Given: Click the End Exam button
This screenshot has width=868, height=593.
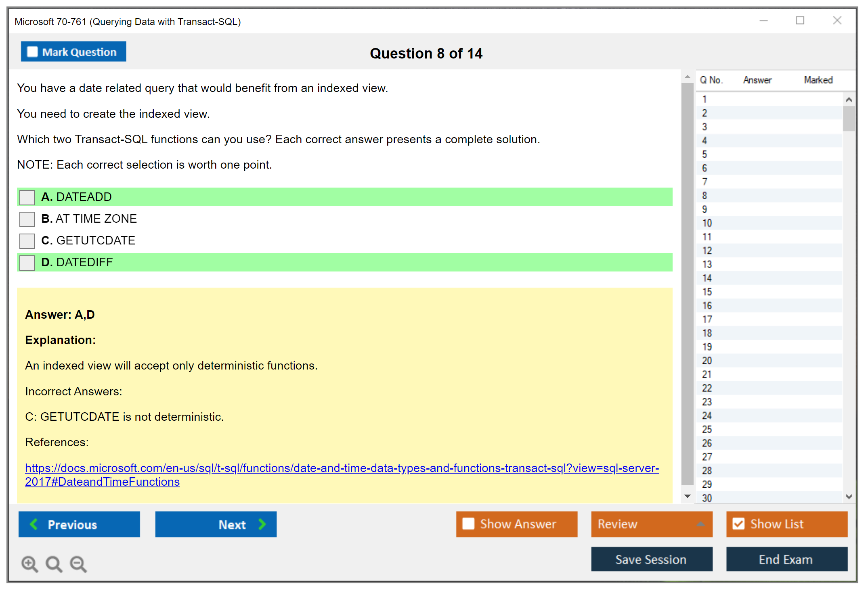Looking at the screenshot, I should click(786, 559).
